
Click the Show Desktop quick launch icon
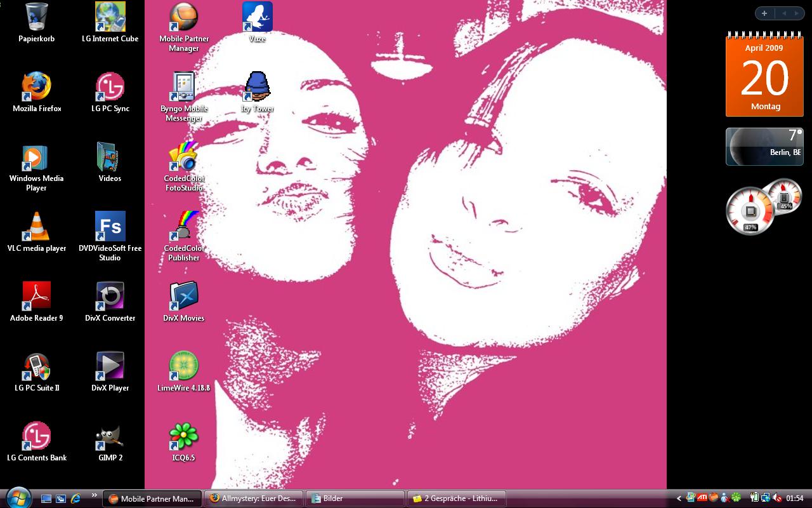[x=46, y=498]
